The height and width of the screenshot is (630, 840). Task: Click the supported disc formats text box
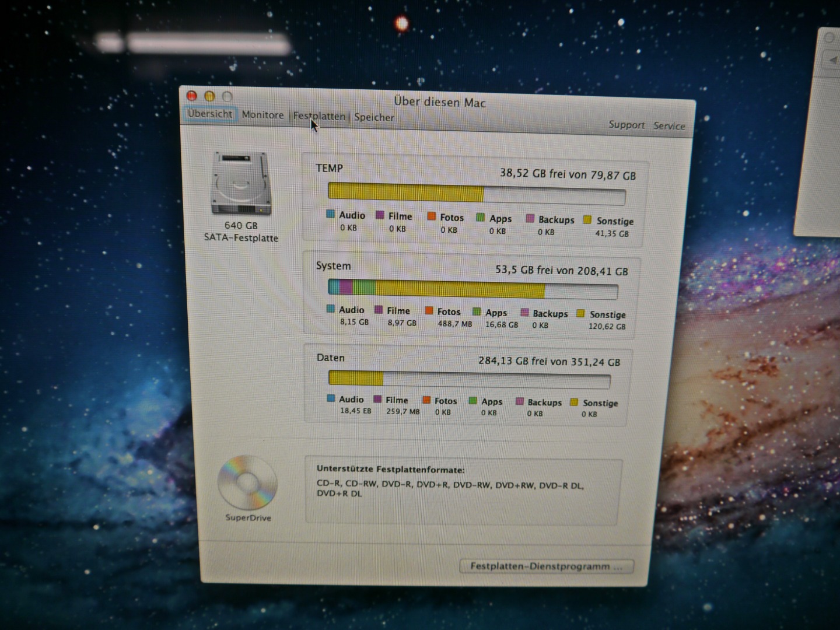[x=463, y=491]
